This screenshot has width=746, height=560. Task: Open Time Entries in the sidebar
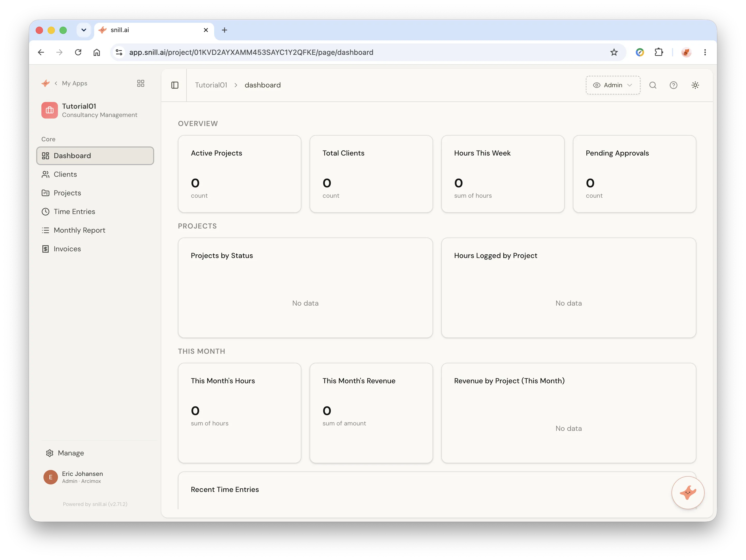pyautogui.click(x=95, y=211)
